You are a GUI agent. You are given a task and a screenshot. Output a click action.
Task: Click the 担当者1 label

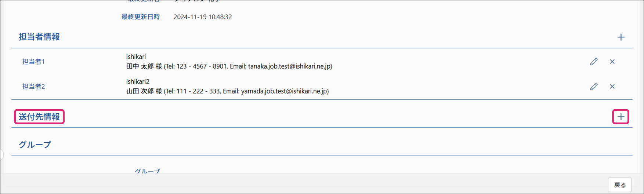click(33, 62)
